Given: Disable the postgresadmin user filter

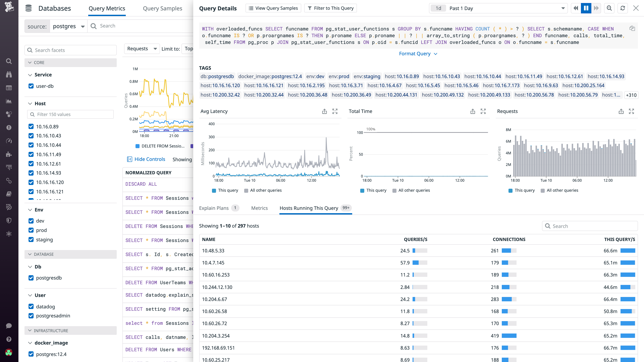Looking at the screenshot, I should pos(31,316).
